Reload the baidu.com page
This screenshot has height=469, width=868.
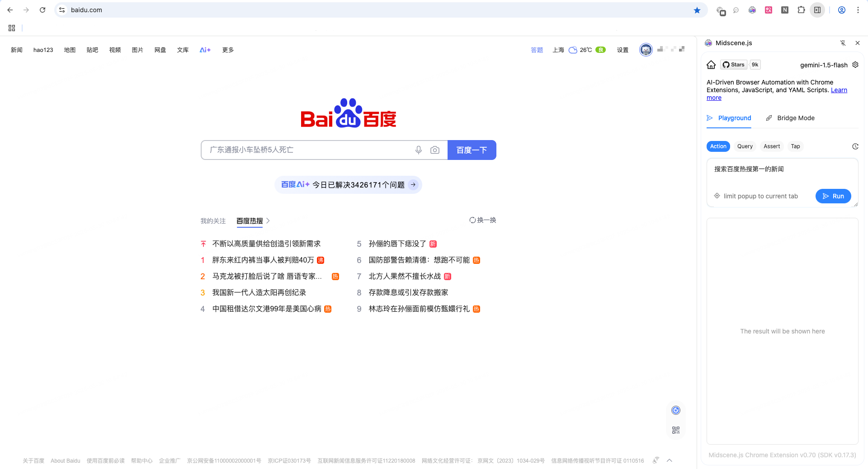click(42, 10)
